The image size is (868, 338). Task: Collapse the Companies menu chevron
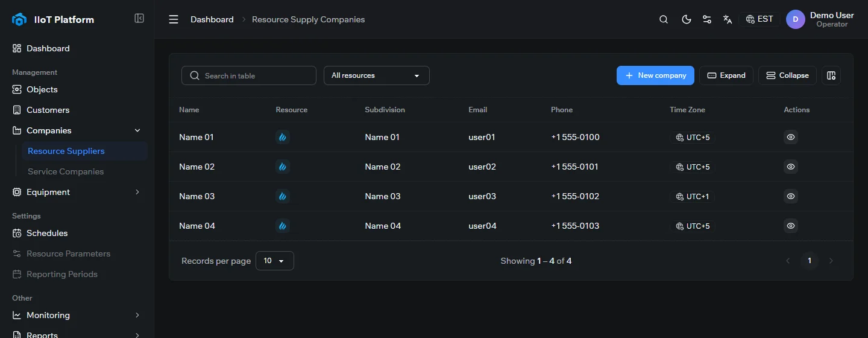pyautogui.click(x=137, y=130)
